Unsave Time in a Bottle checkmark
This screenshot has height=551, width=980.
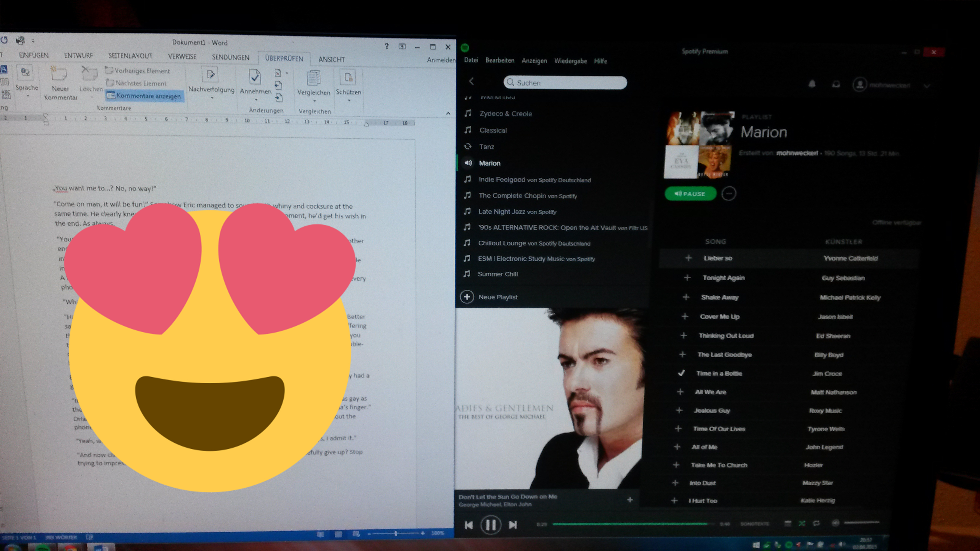[x=681, y=373]
